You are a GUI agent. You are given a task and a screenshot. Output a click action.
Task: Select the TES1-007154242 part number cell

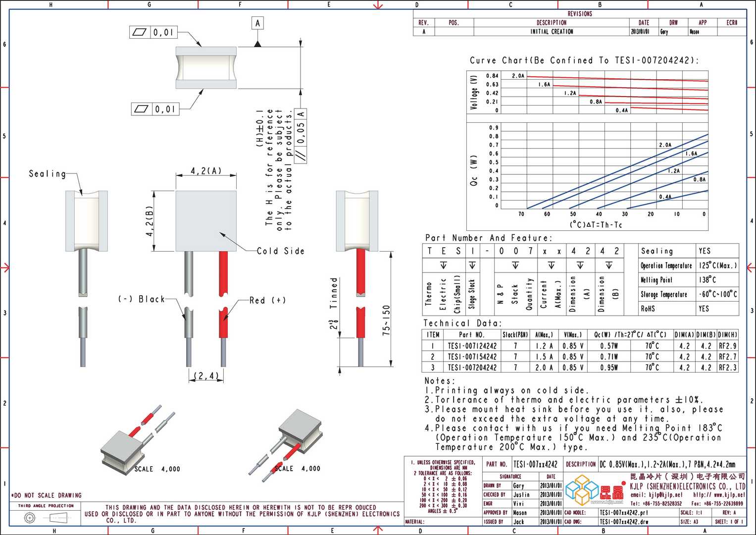[x=472, y=357]
